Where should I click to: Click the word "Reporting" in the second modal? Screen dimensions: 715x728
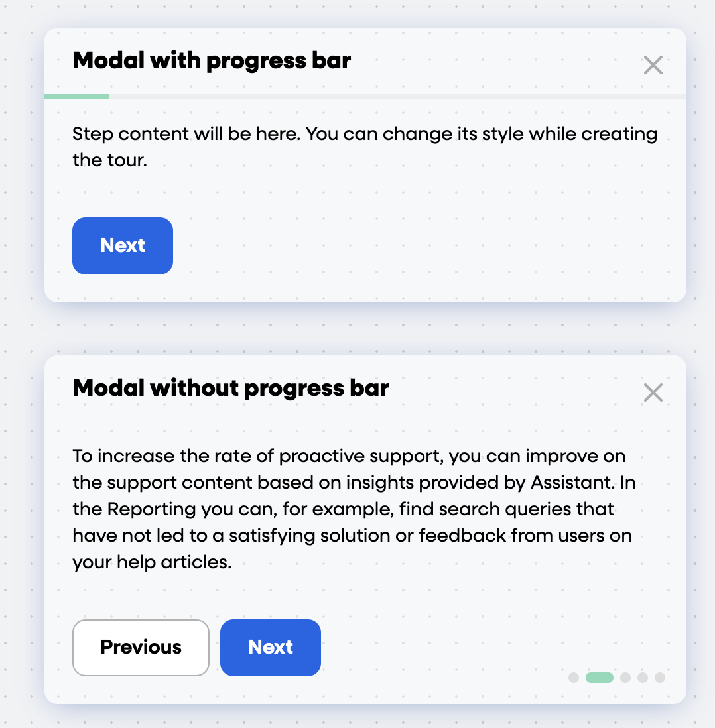click(x=152, y=509)
